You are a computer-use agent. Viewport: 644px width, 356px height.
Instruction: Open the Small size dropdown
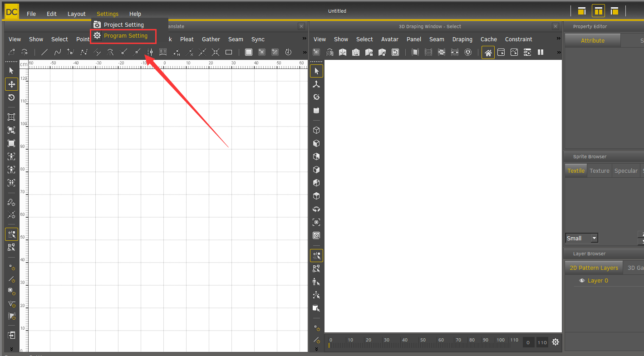tap(581, 238)
